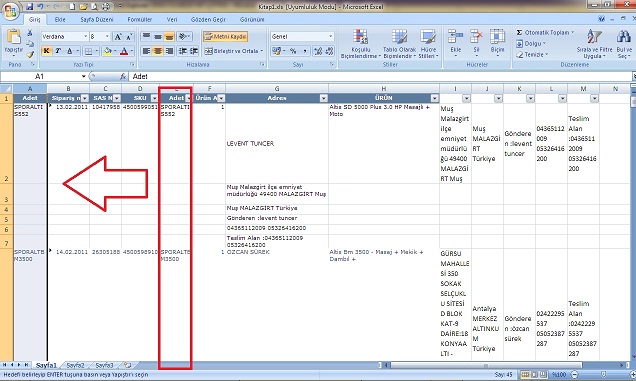Undo the last action
This screenshot has height=381, width=636.
[40, 6]
